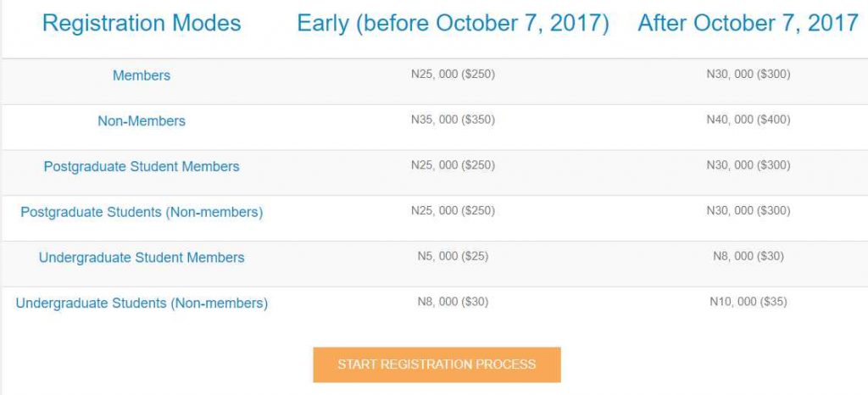Viewport: 868px width, 395px height.
Task: Open Postgraduate Student Members link
Action: click(142, 167)
